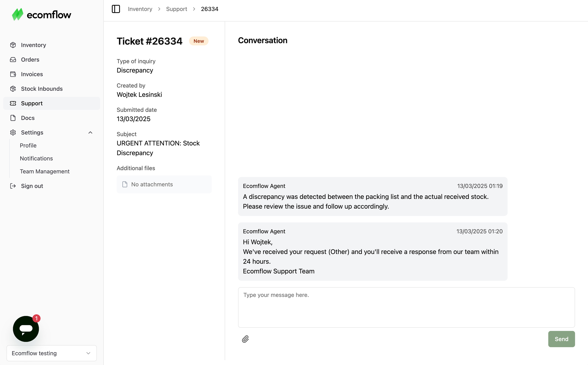Go to Team Management settings
The height and width of the screenshot is (365, 588).
click(x=44, y=171)
